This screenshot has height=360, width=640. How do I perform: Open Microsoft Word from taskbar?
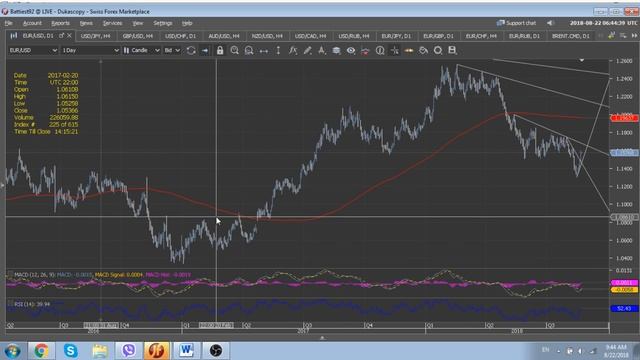click(x=186, y=351)
